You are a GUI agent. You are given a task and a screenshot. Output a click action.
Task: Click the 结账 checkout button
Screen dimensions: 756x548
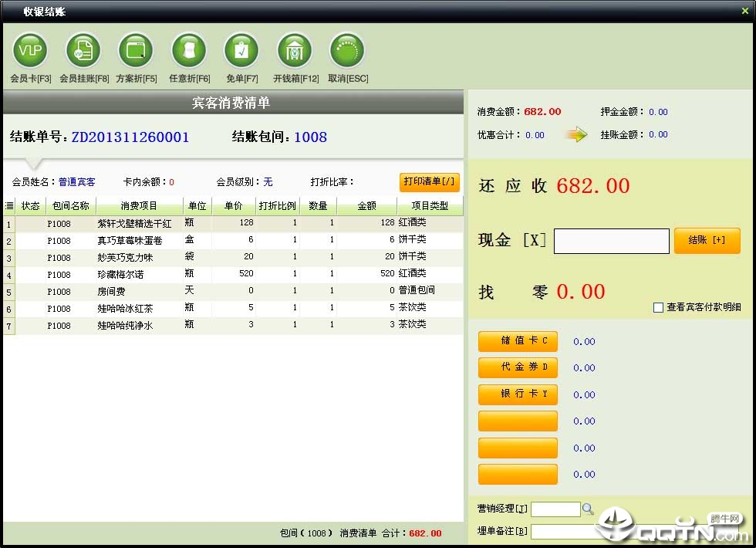pos(707,240)
